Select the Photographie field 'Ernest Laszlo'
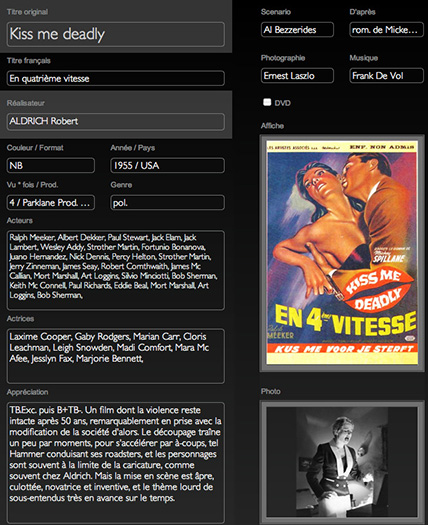Image resolution: width=428 pixels, height=525 pixels. pyautogui.click(x=297, y=76)
